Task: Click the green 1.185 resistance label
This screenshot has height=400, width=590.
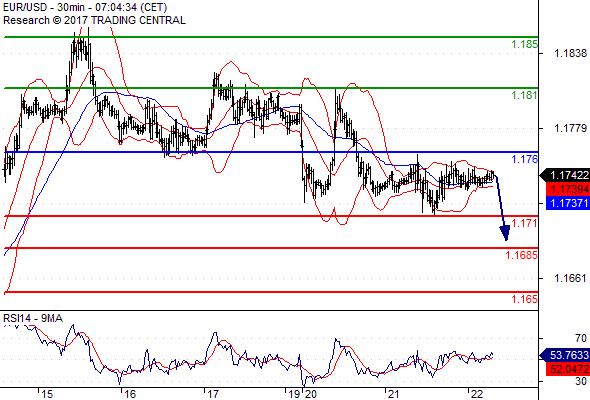Action: click(x=525, y=44)
